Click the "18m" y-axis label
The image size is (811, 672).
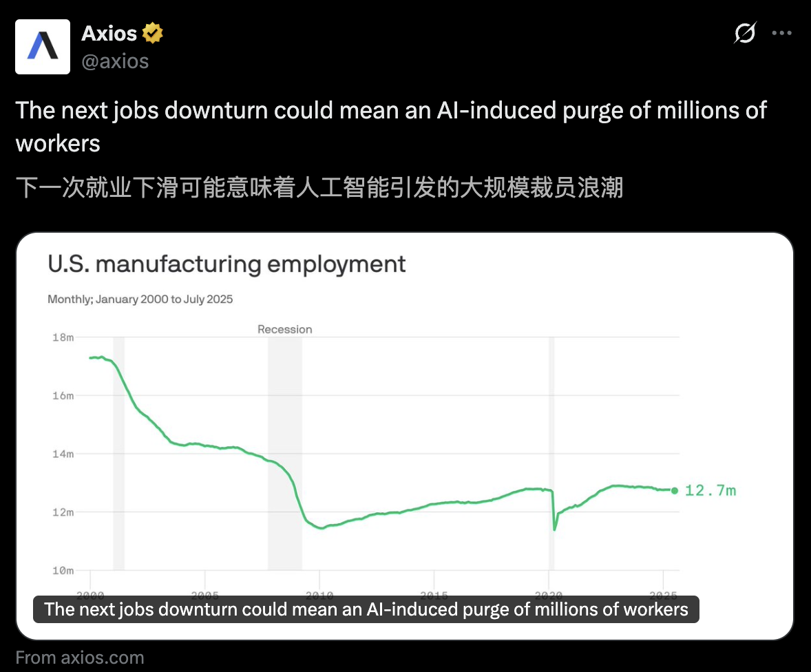[x=63, y=337]
